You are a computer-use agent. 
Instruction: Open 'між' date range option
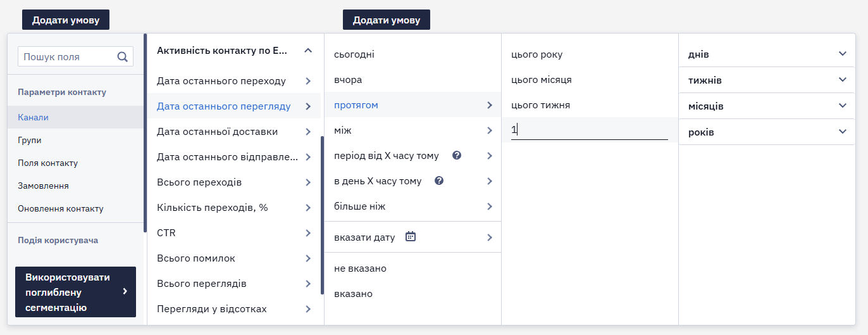pyautogui.click(x=412, y=130)
